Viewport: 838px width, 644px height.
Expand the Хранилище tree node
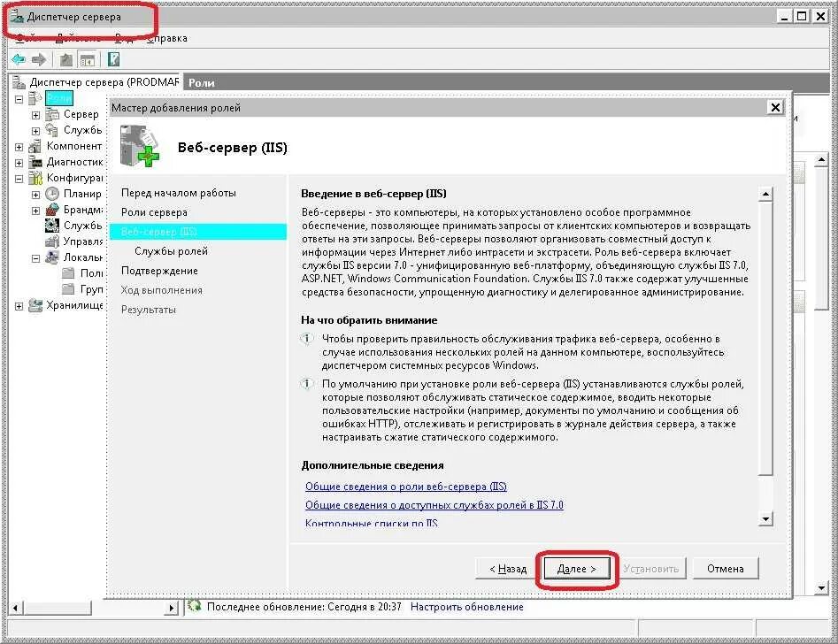[x=19, y=306]
